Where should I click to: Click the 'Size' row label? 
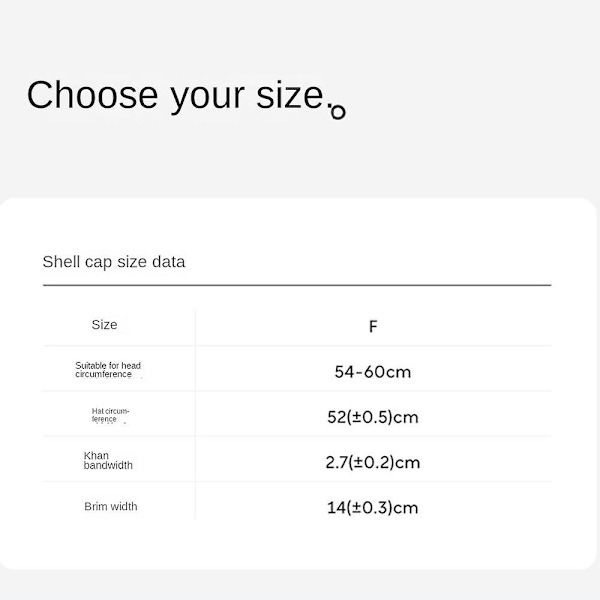click(x=104, y=324)
